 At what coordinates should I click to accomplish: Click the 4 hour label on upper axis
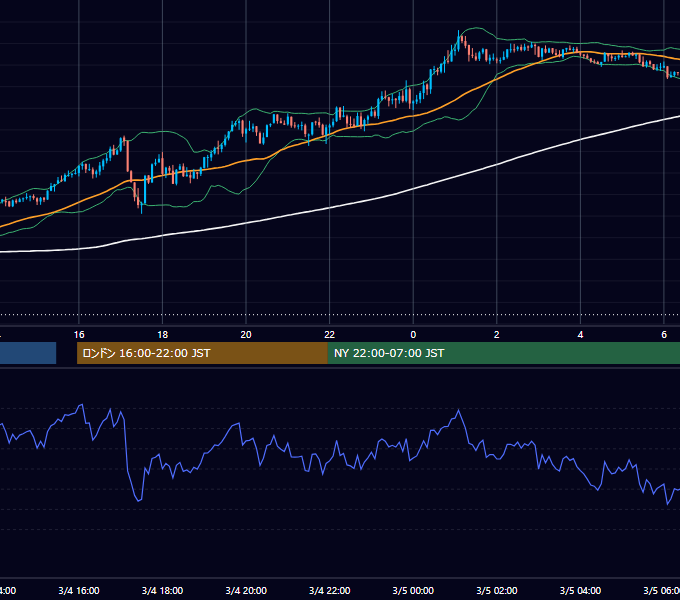tap(580, 335)
